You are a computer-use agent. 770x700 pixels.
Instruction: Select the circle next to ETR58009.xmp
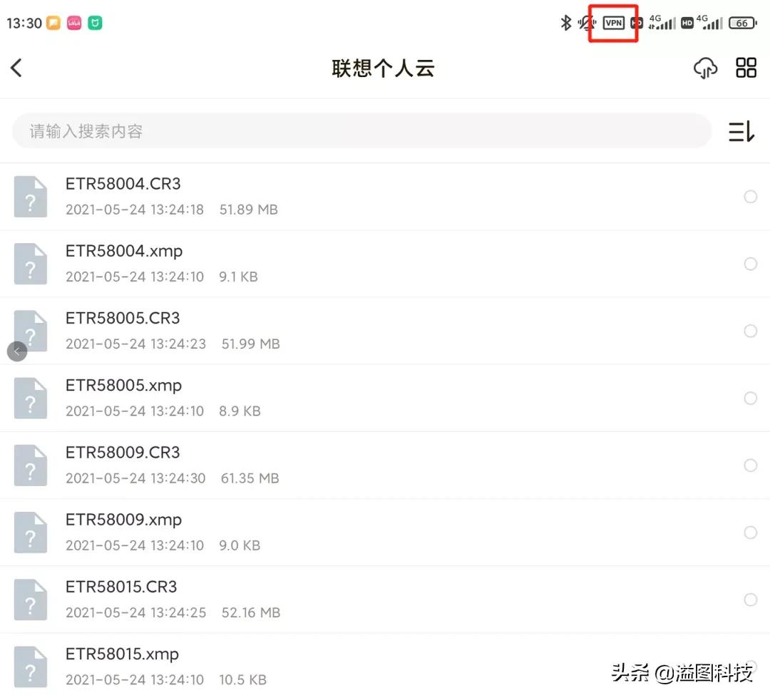click(750, 532)
